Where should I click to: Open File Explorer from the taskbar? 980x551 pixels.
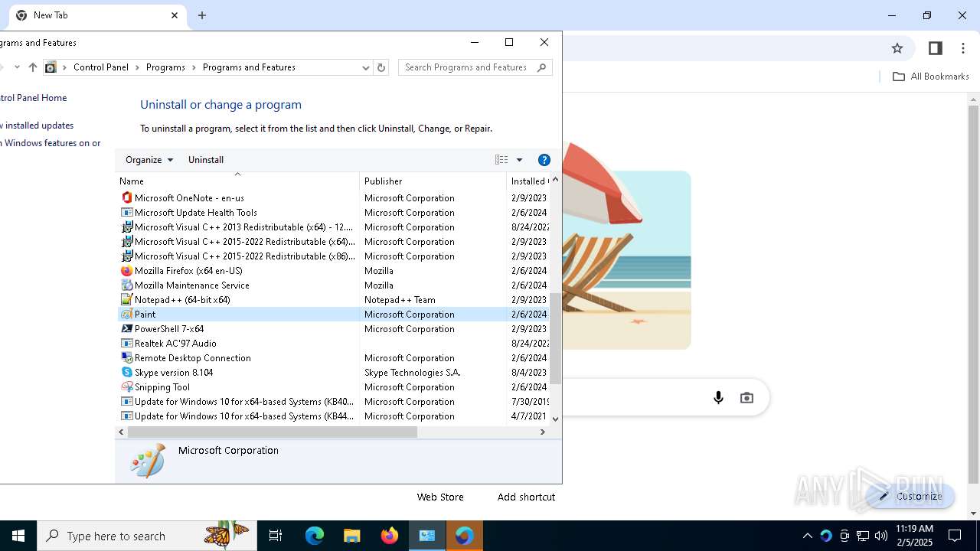tap(352, 536)
